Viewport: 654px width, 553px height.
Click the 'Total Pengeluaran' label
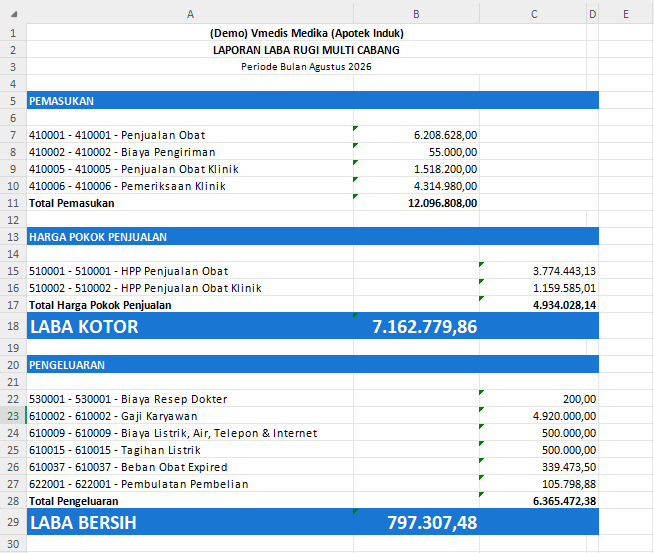73,501
